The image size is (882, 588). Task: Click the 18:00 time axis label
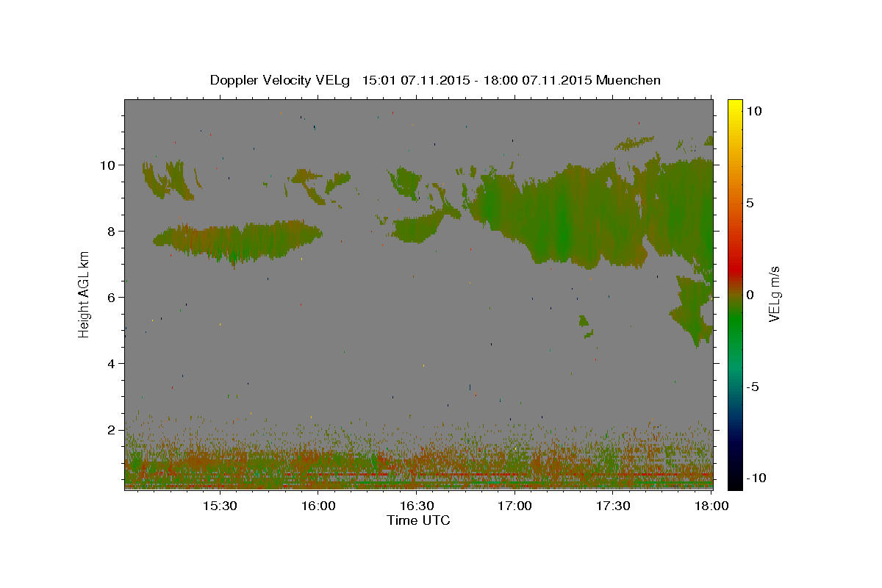point(711,506)
